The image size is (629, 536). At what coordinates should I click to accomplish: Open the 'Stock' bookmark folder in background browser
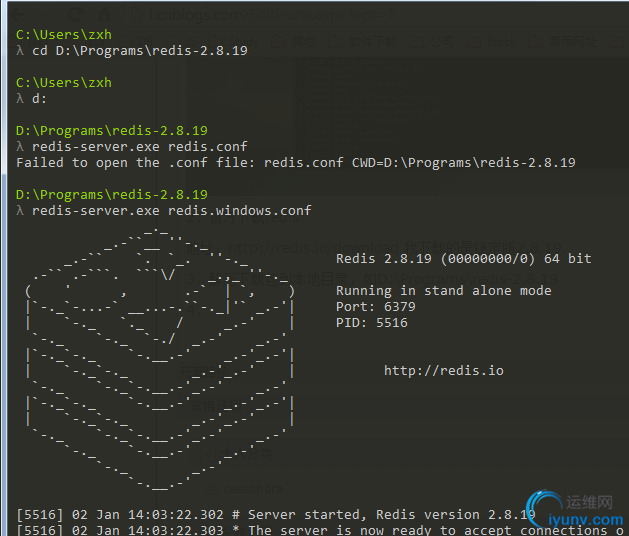(x=493, y=42)
